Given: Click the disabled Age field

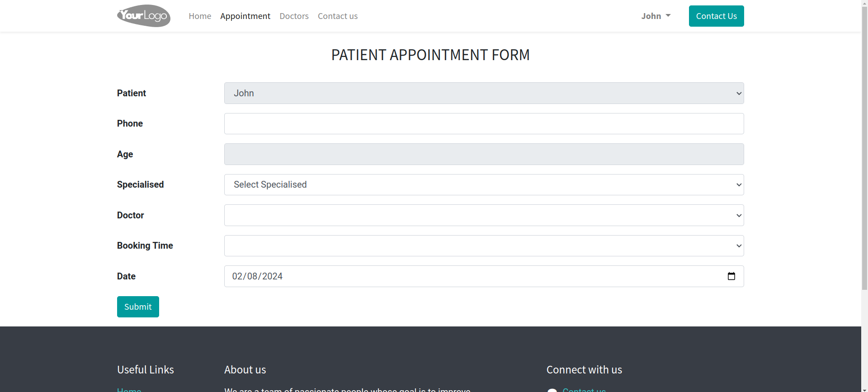Looking at the screenshot, I should pyautogui.click(x=484, y=154).
